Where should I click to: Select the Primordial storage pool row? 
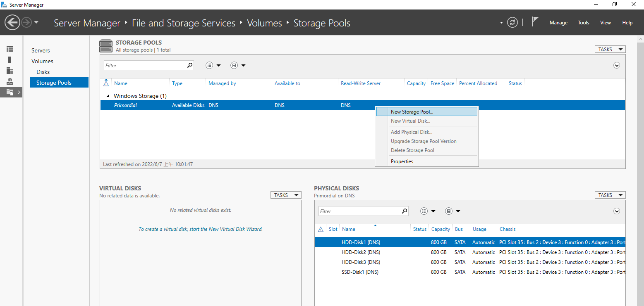(362, 105)
